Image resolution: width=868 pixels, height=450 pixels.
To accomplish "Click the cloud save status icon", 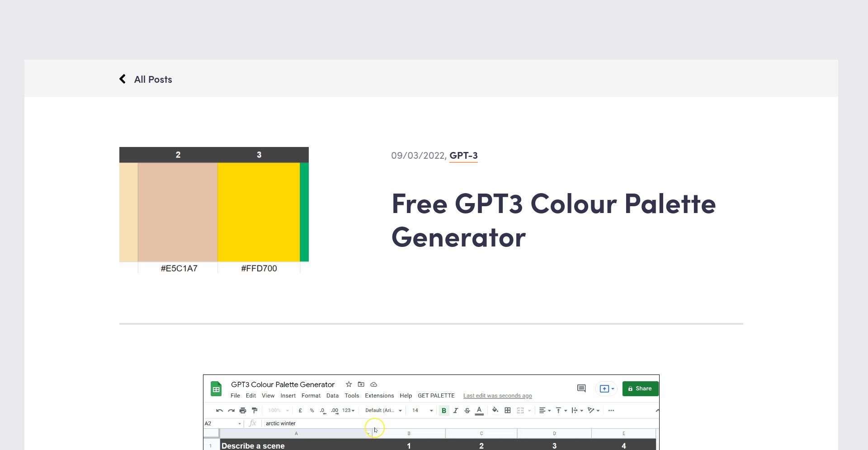I will (x=373, y=384).
